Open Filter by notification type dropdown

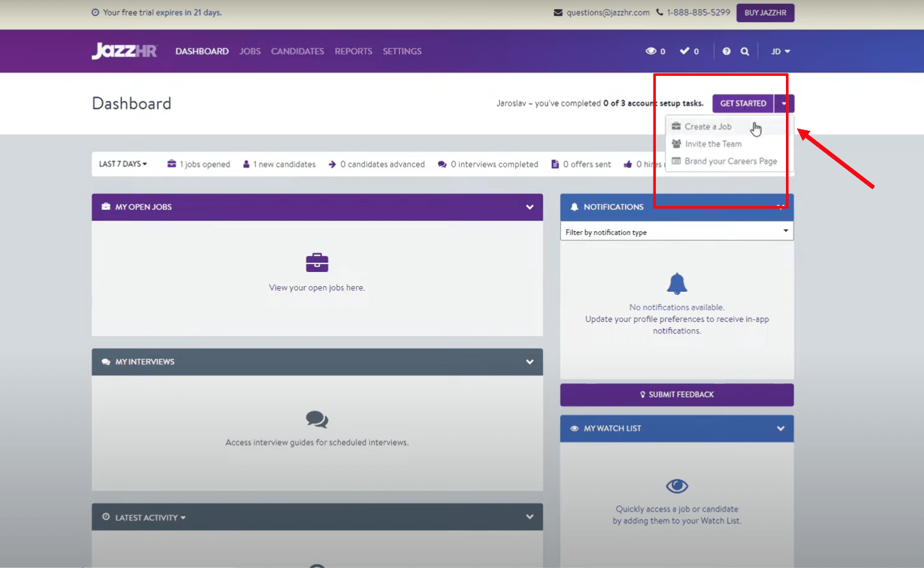(x=676, y=232)
